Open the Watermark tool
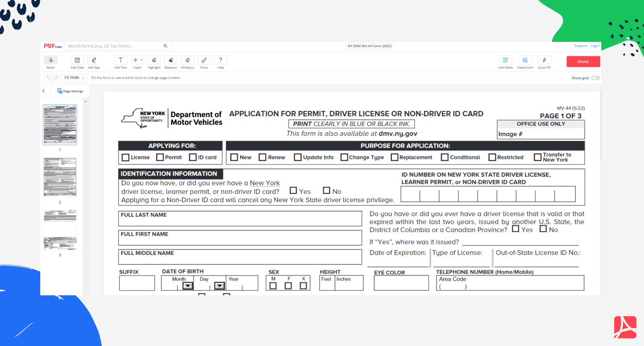 click(x=525, y=60)
